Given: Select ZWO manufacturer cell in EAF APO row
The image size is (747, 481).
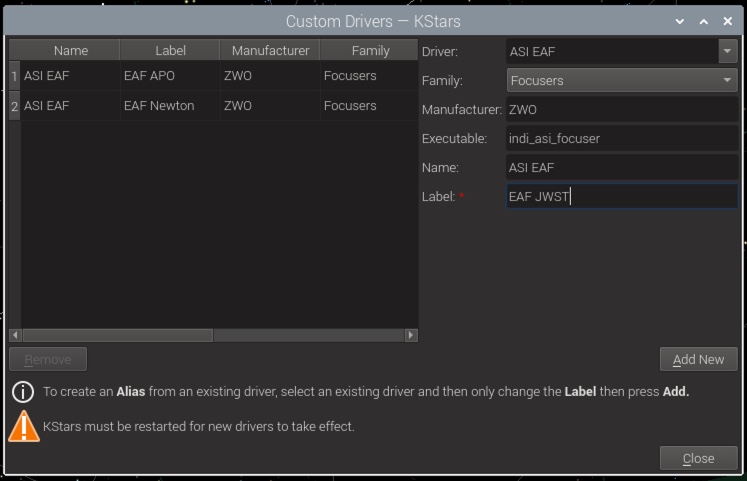Looking at the screenshot, I should 270,76.
